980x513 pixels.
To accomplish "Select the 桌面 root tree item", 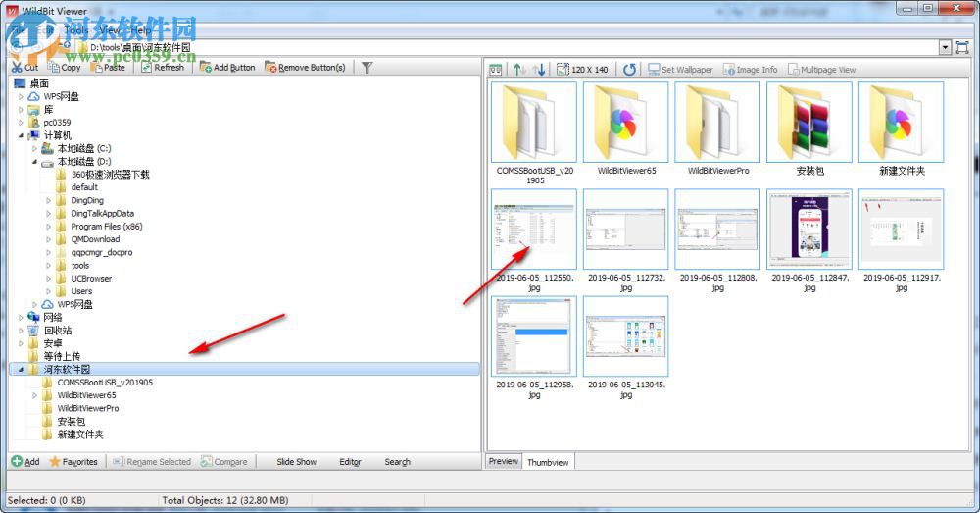I will click(x=39, y=83).
